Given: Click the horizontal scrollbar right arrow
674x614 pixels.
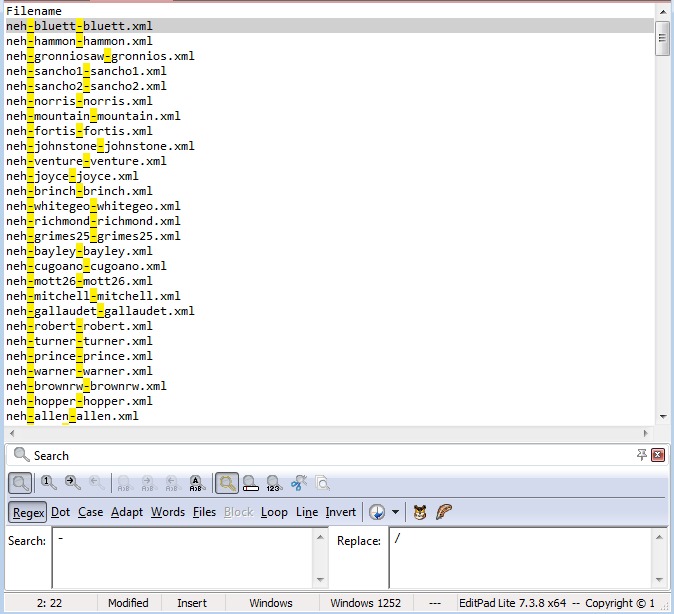Looking at the screenshot, I should tap(646, 433).
